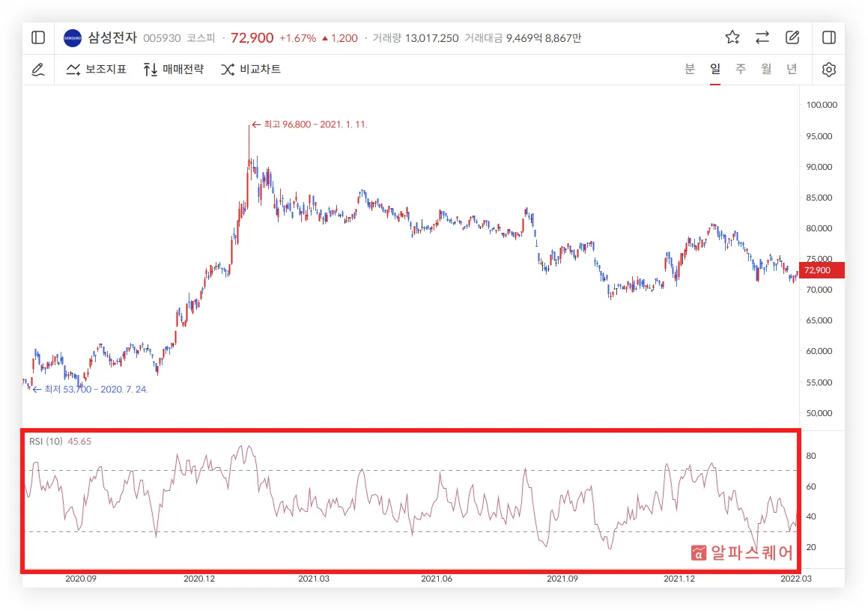
Task: Click the 2021.12 date axis label
Action: [x=679, y=579]
